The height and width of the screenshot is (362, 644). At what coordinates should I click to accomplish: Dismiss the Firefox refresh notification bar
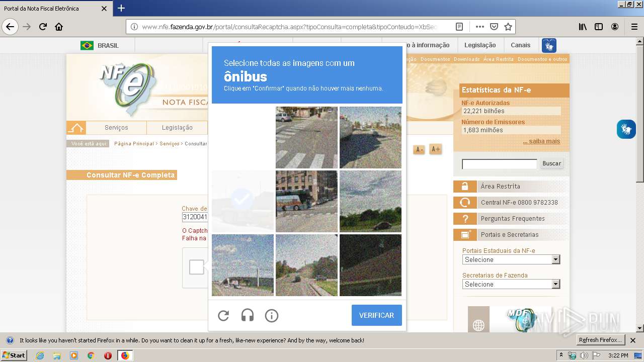633,340
